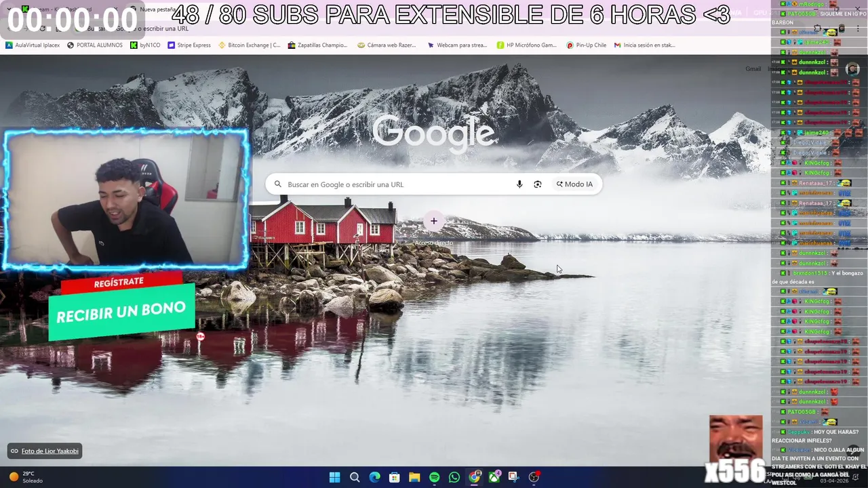Open the Inicia sesión en Stake bookmark
The height and width of the screenshot is (488, 868).
tap(645, 45)
